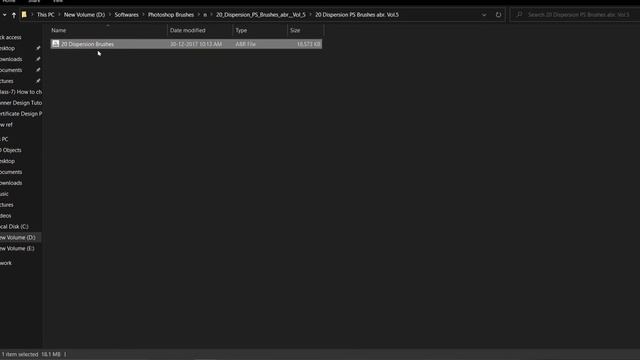Click the 30-12-2017 date modified cell
The image size is (640, 360).
pos(196,44)
